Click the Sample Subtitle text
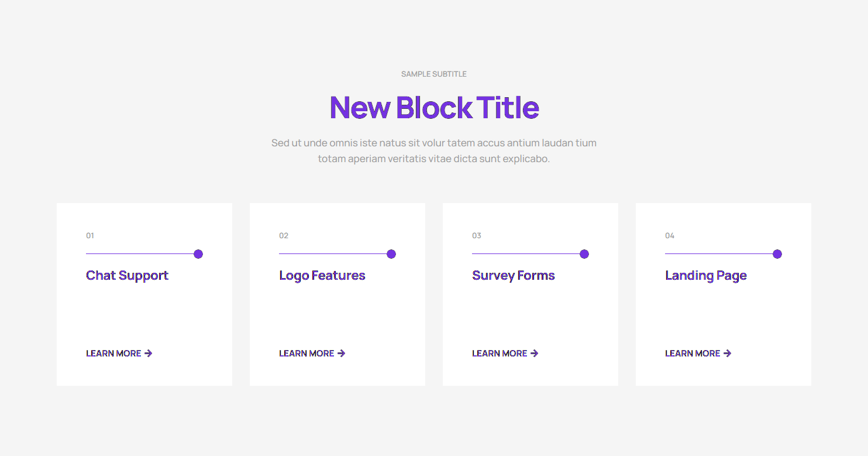 point(434,74)
